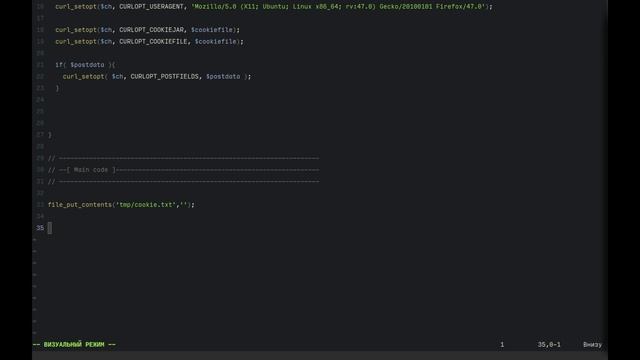Click line number 33 in the gutter
Image resolution: width=640 pixels, height=360 pixels.
[40, 205]
